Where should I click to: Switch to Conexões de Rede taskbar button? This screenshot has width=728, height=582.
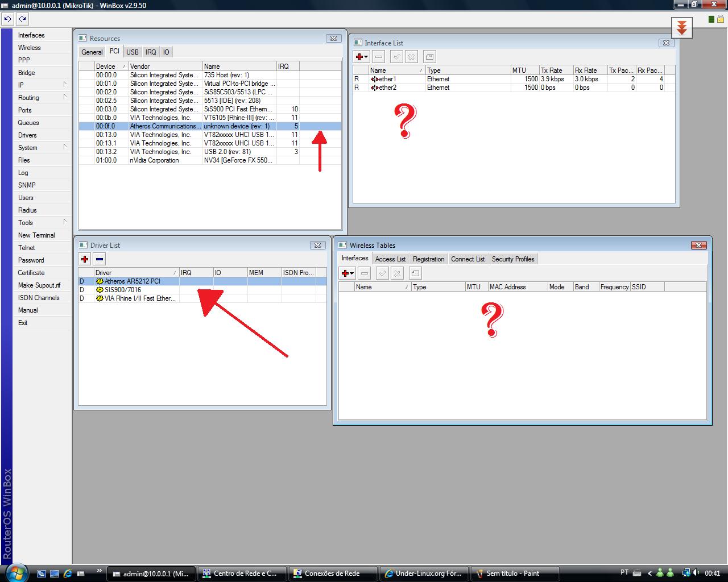pyautogui.click(x=333, y=573)
